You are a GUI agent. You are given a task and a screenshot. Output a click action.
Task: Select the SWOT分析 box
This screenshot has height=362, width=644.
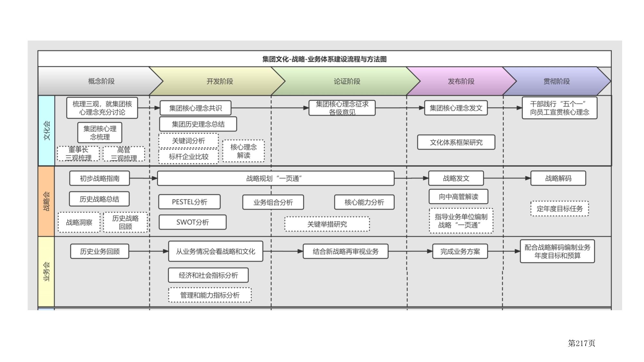coord(193,222)
